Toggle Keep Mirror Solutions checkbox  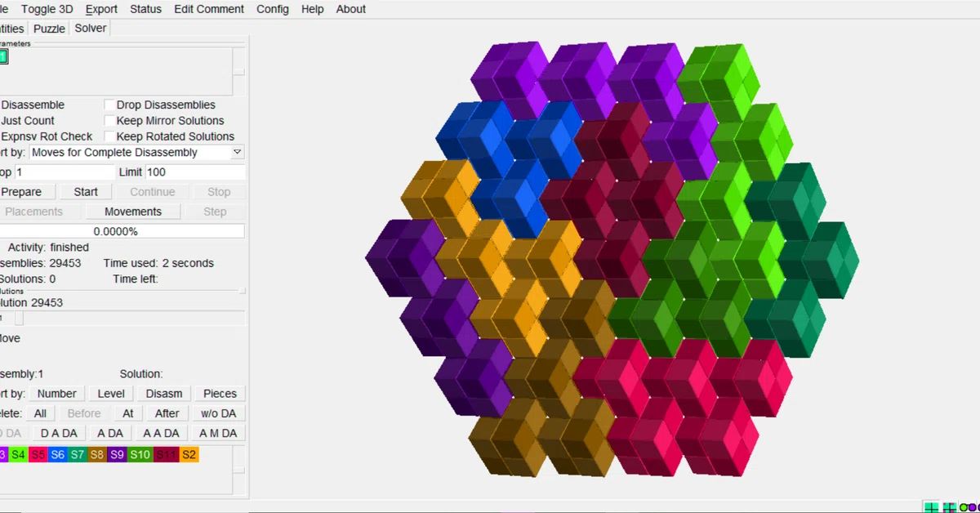point(109,120)
